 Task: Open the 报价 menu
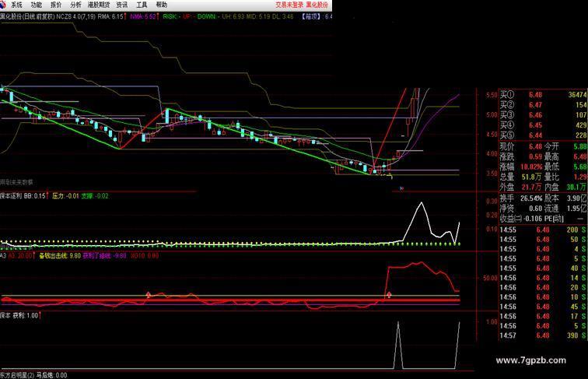pyautogui.click(x=56, y=5)
